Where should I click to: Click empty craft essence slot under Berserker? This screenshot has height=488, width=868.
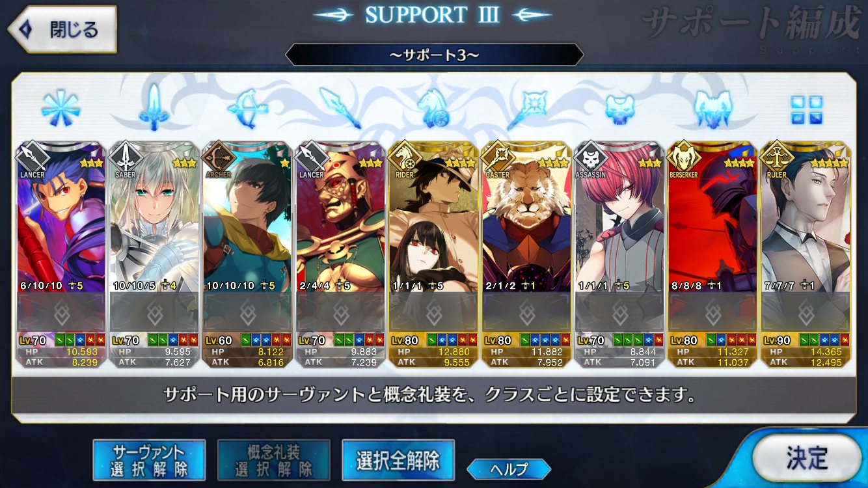coord(712,313)
